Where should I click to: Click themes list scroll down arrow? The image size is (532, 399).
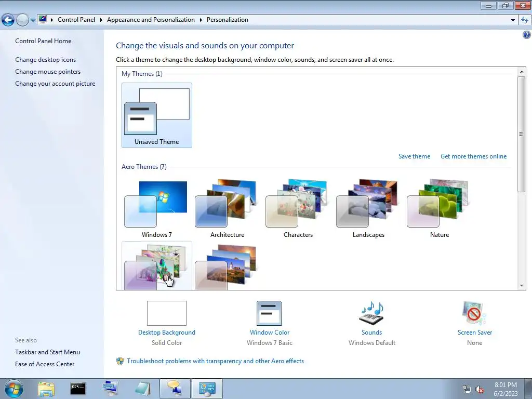click(x=522, y=286)
